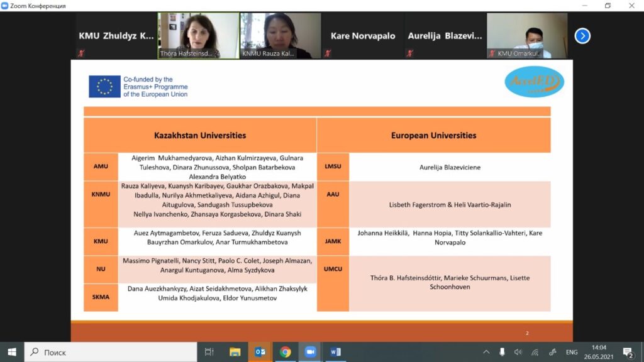Click the Zoom icon in taskbar
Image resolution: width=644 pixels, height=362 pixels.
310,352
